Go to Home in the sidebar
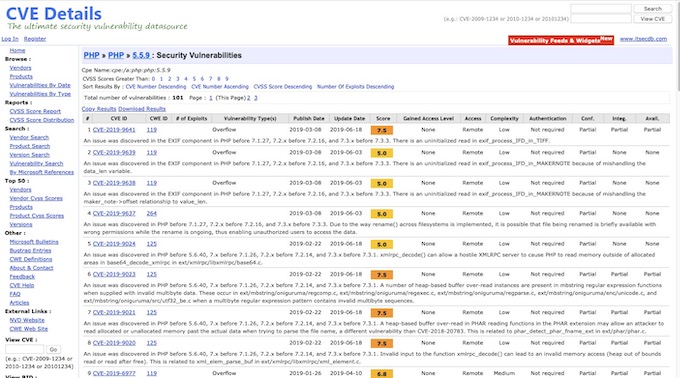 pyautogui.click(x=17, y=50)
